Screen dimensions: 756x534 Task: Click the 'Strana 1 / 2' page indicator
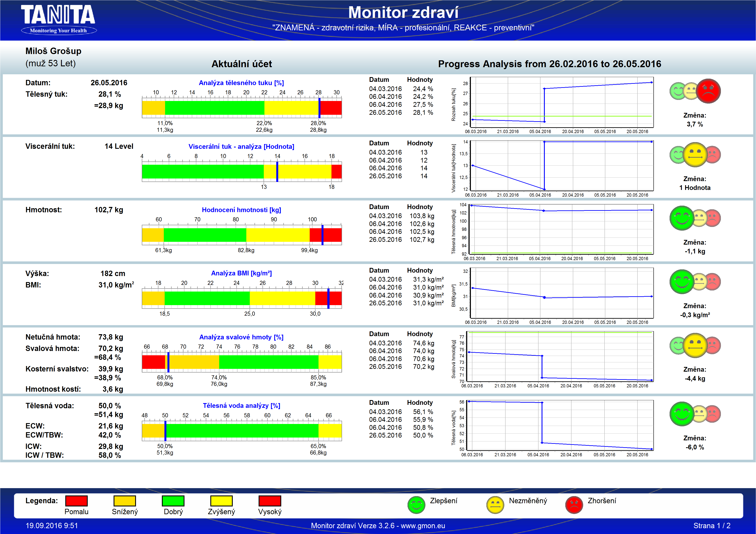[712, 526]
